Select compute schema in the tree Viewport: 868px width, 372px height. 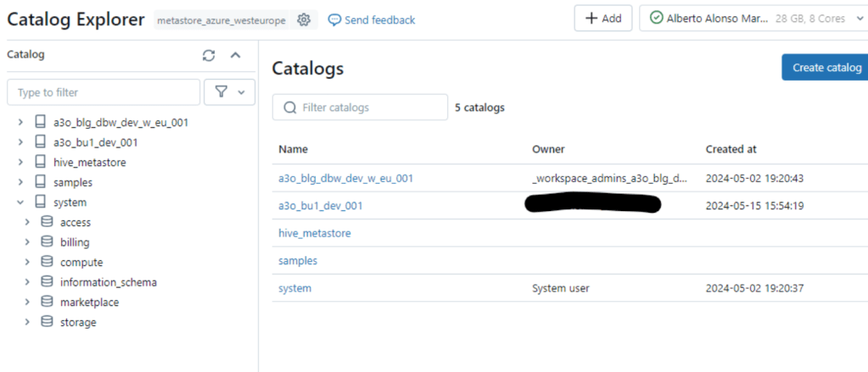(81, 263)
